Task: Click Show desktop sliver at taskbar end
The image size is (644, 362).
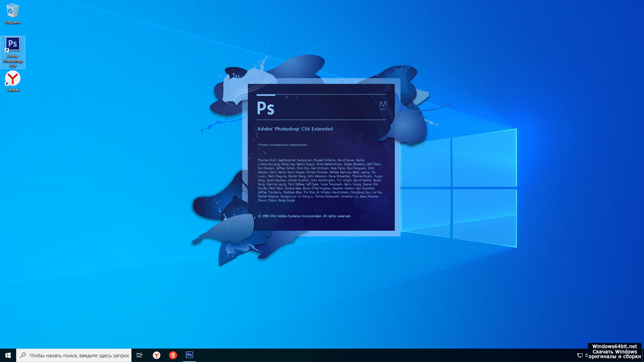Action: pyautogui.click(x=643, y=355)
